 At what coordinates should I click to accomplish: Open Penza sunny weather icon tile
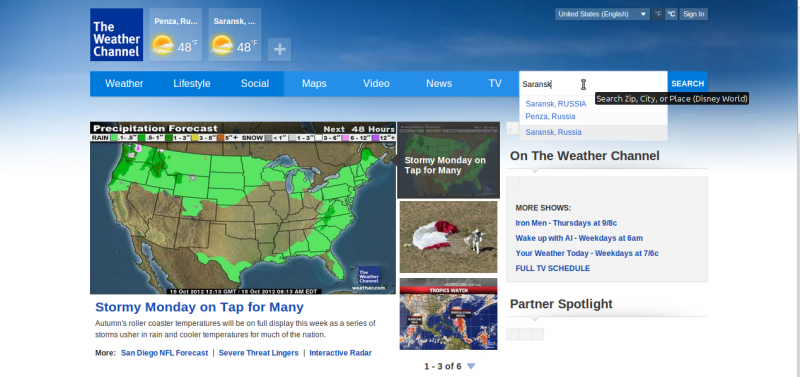pyautogui.click(x=176, y=35)
